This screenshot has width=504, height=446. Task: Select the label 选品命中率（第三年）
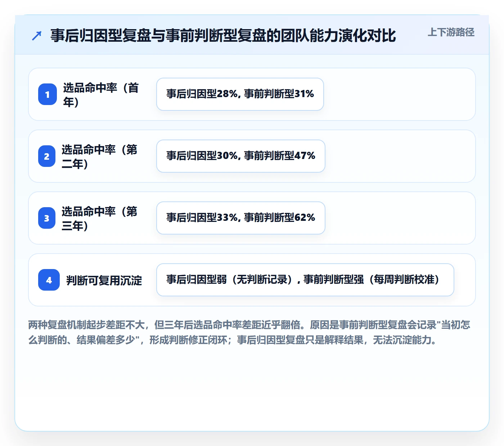click(100, 218)
